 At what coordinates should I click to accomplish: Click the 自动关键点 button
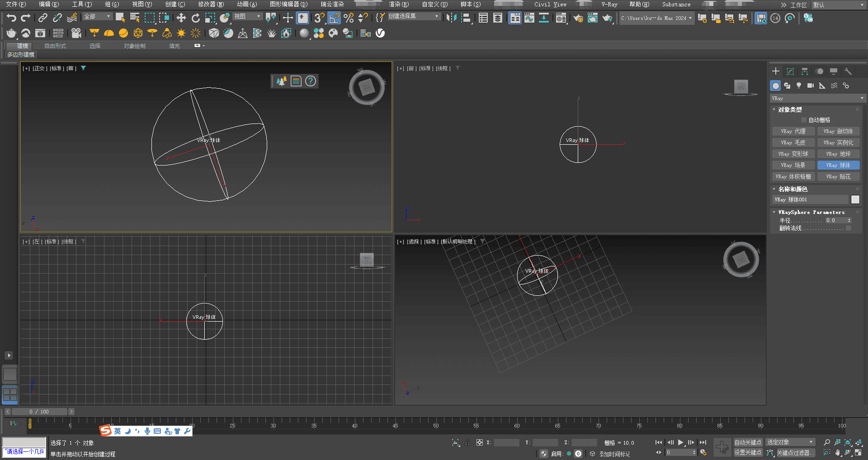point(748,442)
